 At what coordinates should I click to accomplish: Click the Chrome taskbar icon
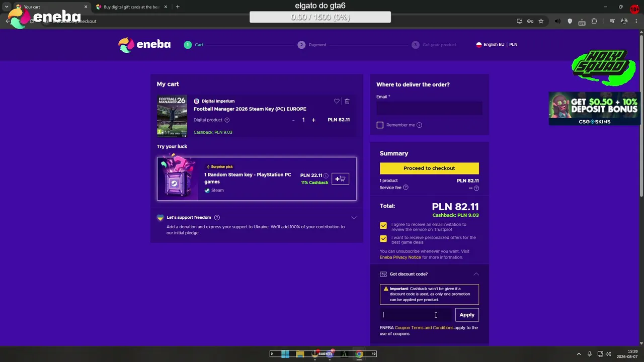coord(359,354)
